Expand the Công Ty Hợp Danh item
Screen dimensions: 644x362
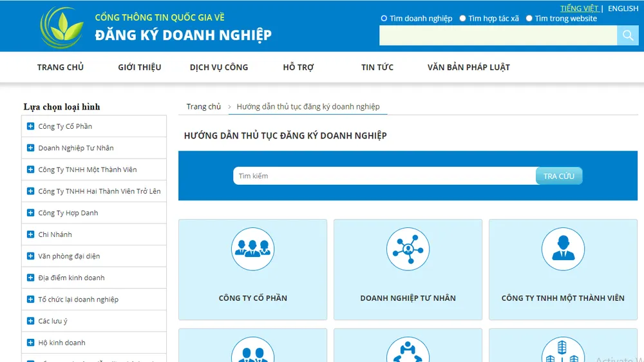[x=30, y=213]
